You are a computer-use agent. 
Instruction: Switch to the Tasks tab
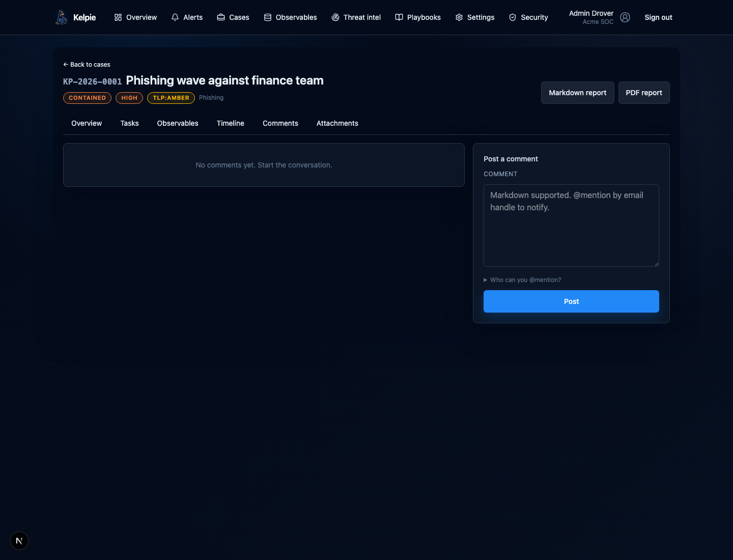pos(130,123)
